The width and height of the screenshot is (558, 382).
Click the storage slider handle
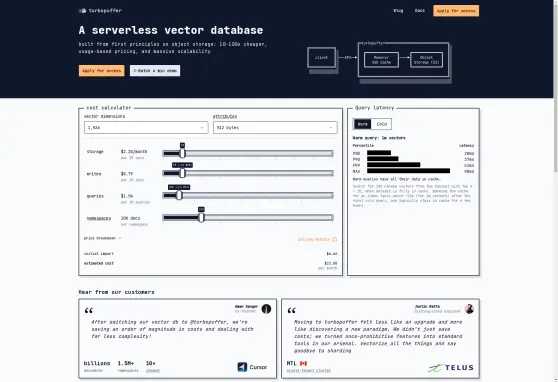[183, 153]
